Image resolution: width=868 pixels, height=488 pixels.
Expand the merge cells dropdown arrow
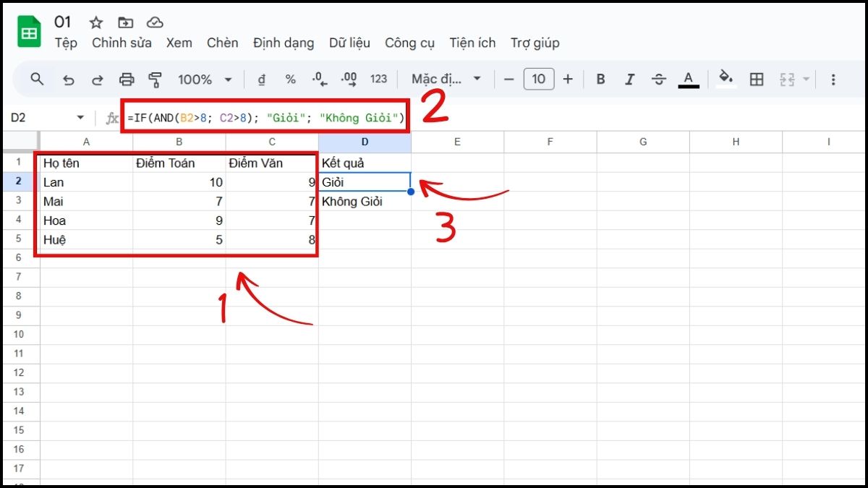(806, 80)
